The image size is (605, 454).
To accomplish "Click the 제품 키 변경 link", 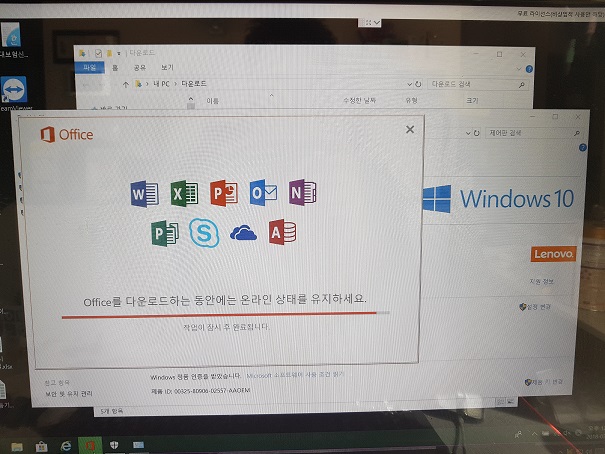I will 544,382.
